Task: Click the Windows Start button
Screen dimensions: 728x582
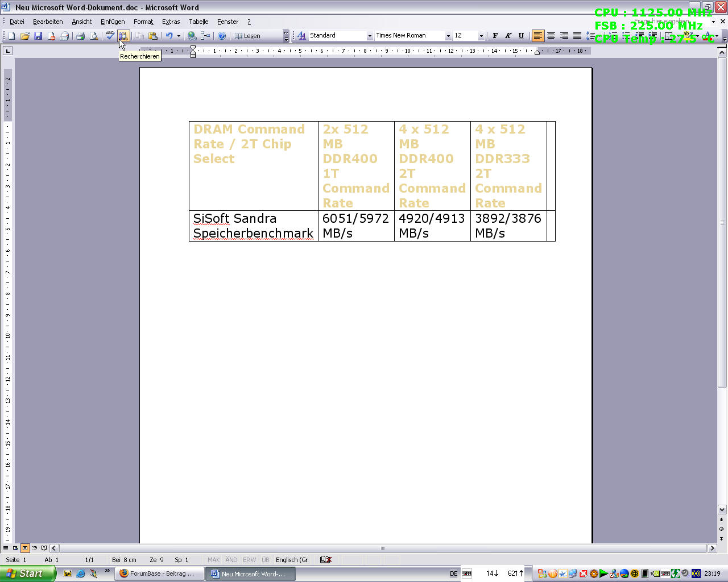Action: (28, 573)
